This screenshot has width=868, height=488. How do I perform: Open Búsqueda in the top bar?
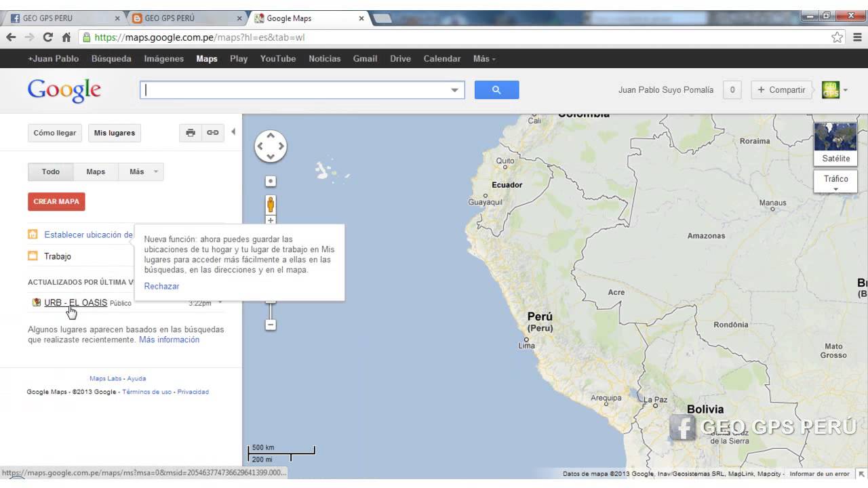(x=111, y=58)
